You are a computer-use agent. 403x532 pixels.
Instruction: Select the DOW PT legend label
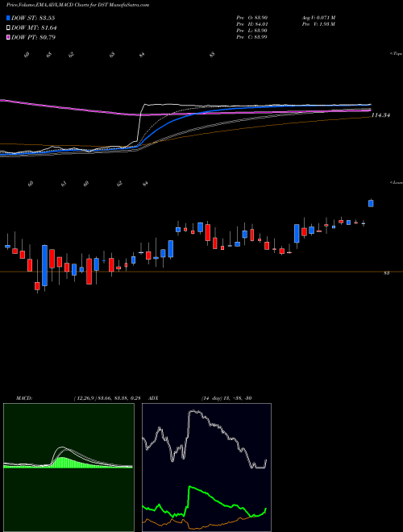click(33, 37)
